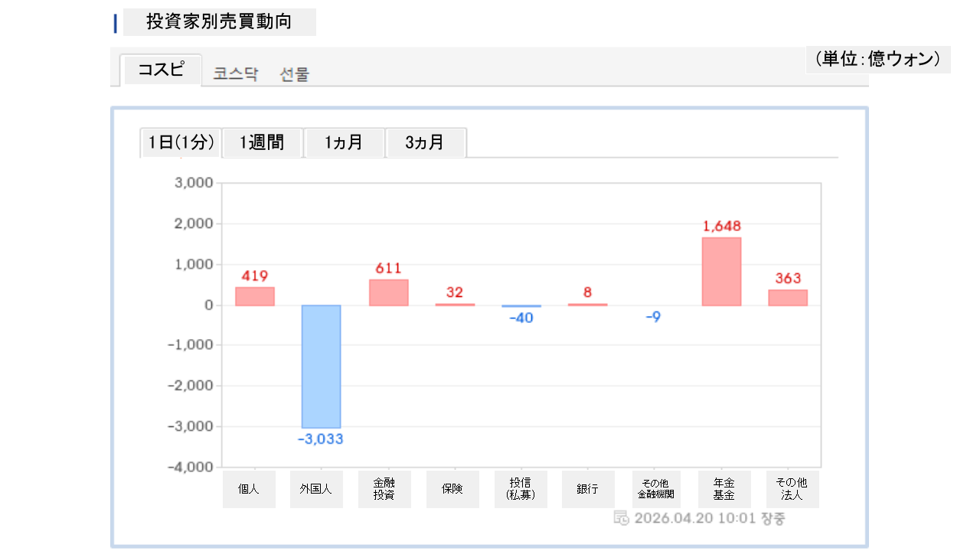Click the 銀行 category label
The height and width of the screenshot is (551, 980).
tap(588, 489)
